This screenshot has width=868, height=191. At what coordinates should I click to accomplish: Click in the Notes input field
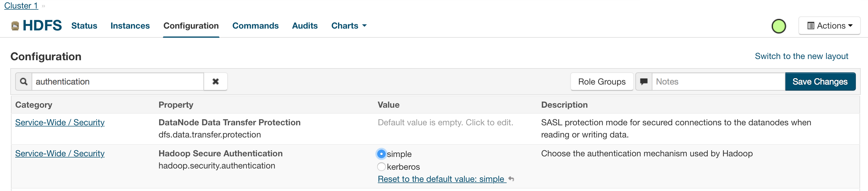[x=718, y=82]
